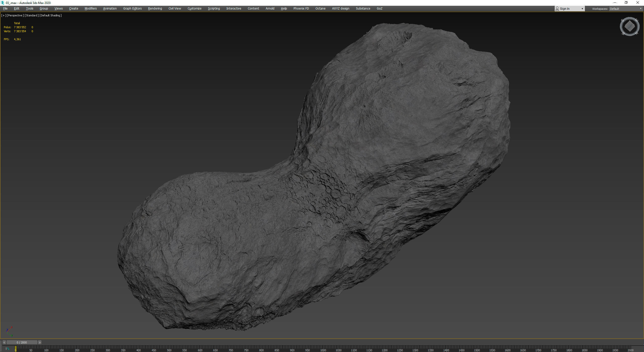Viewport: 644px width, 352px height.
Task: Click the [+] viewport general label
Action: (4, 15)
